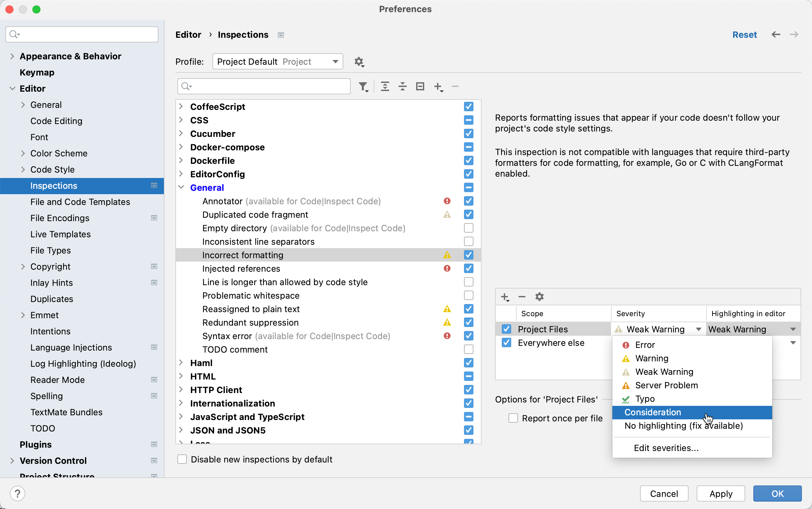Image resolution: width=812 pixels, height=509 pixels.
Task: Click the reset to empty square icon
Action: point(420,87)
